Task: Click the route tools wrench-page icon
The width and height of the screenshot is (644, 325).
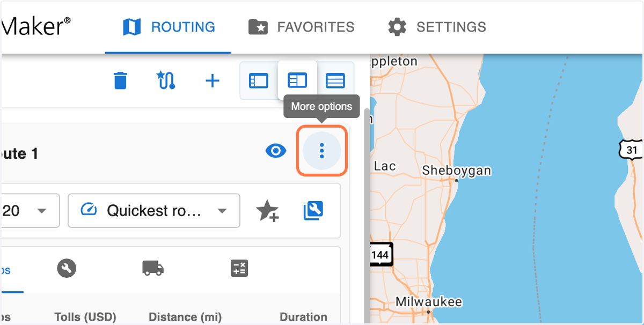Action: 313,211
